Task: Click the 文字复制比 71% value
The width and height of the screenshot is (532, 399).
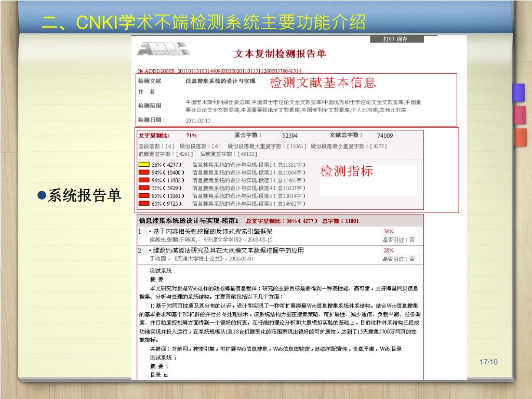Action: 191,136
